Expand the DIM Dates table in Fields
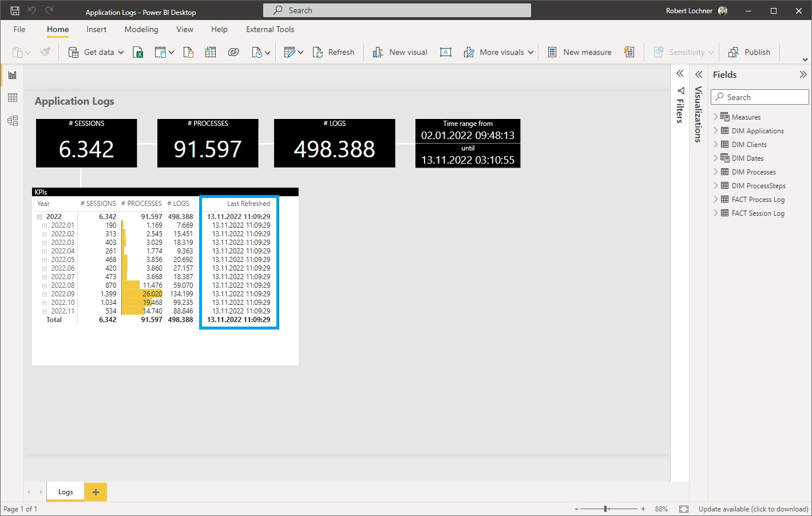This screenshot has width=812, height=516. tap(716, 158)
